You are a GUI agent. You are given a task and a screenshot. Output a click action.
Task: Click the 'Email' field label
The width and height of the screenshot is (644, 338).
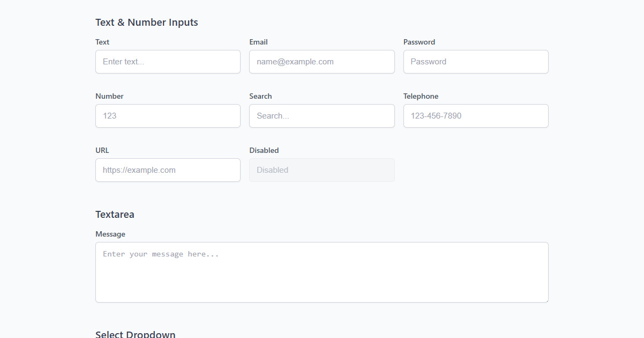[x=258, y=42]
